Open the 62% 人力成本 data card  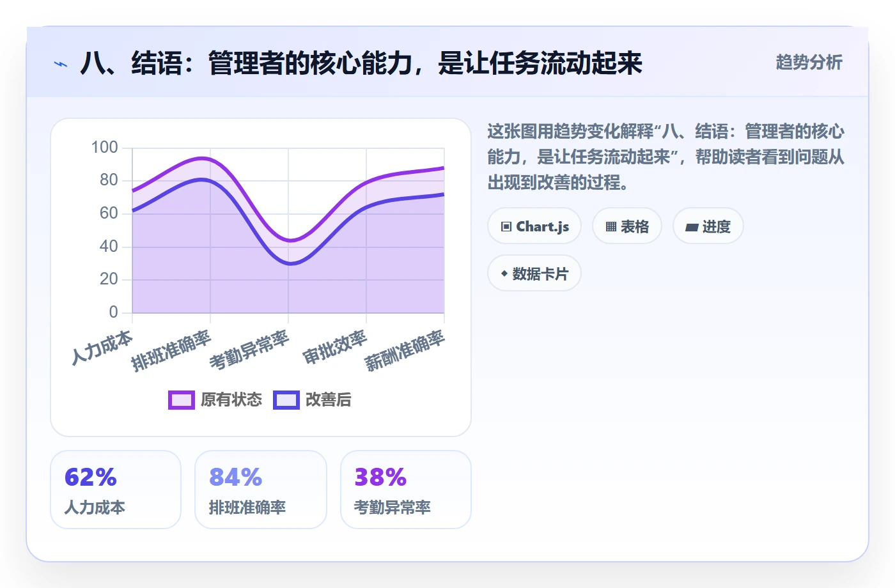(116, 490)
